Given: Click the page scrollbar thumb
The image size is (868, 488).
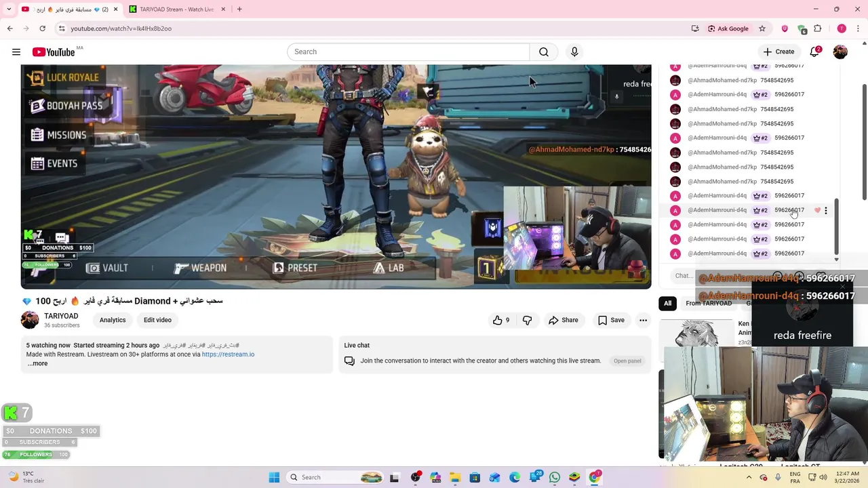Looking at the screenshot, I should pyautogui.click(x=864, y=142).
